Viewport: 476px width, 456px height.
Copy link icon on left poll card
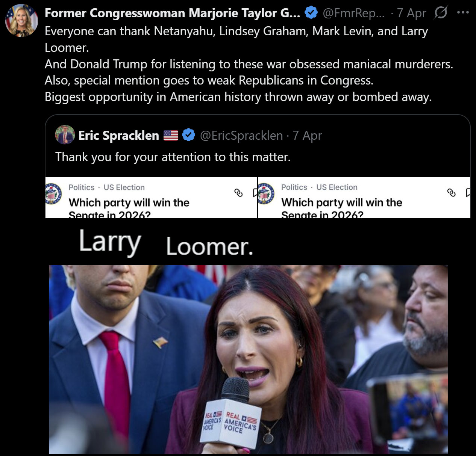tap(238, 192)
